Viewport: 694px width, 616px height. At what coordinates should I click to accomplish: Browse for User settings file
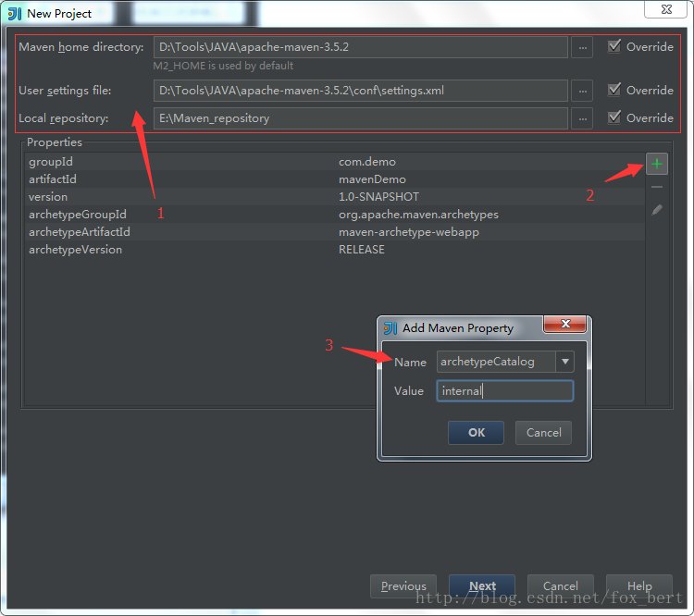582,91
